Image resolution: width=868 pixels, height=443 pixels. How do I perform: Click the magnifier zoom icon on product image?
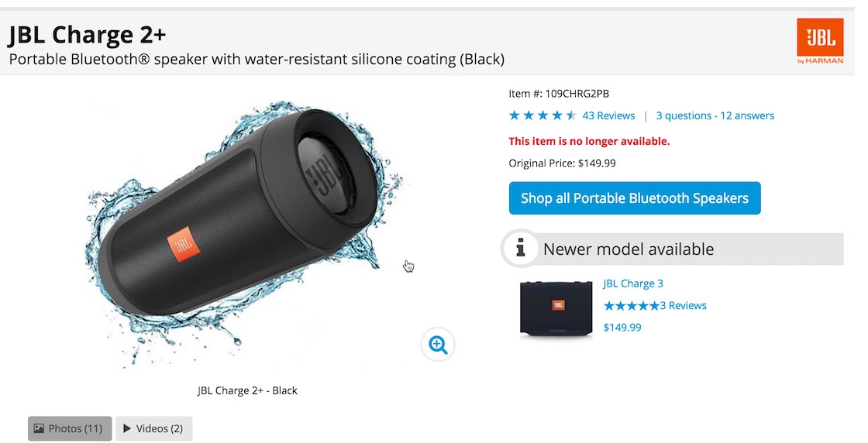438,345
